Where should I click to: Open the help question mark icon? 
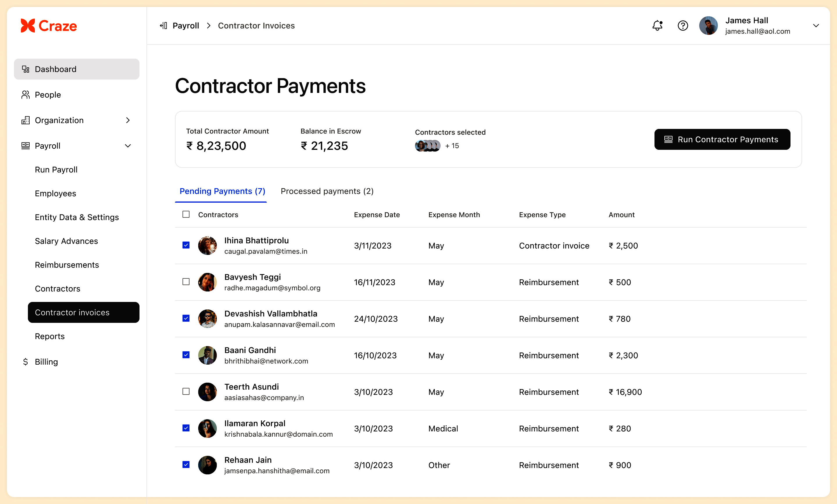(x=682, y=26)
